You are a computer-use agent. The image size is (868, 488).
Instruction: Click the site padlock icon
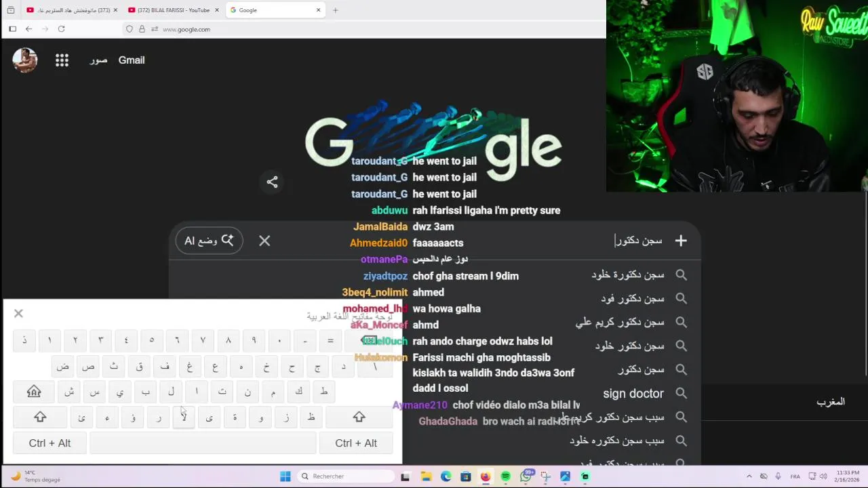[142, 29]
